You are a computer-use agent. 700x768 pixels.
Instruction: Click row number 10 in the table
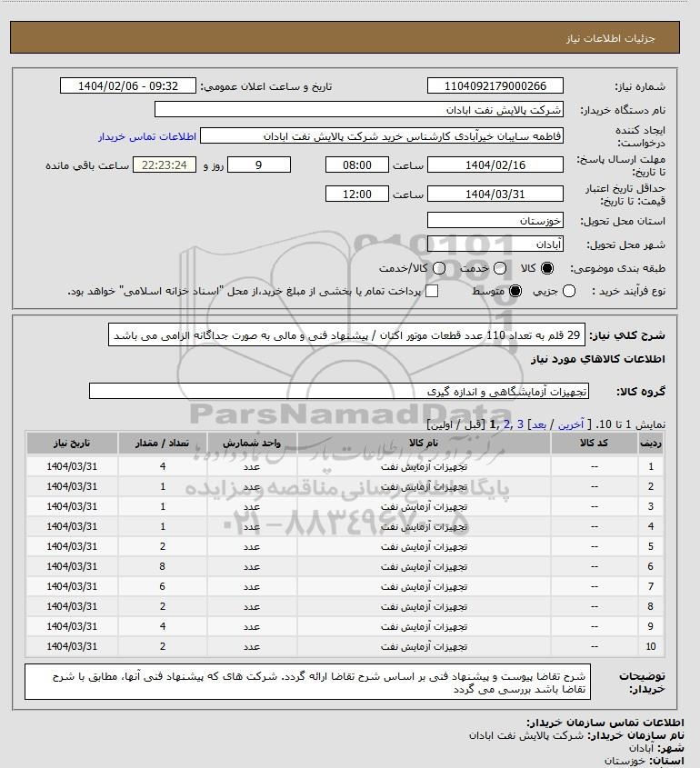[x=651, y=646]
